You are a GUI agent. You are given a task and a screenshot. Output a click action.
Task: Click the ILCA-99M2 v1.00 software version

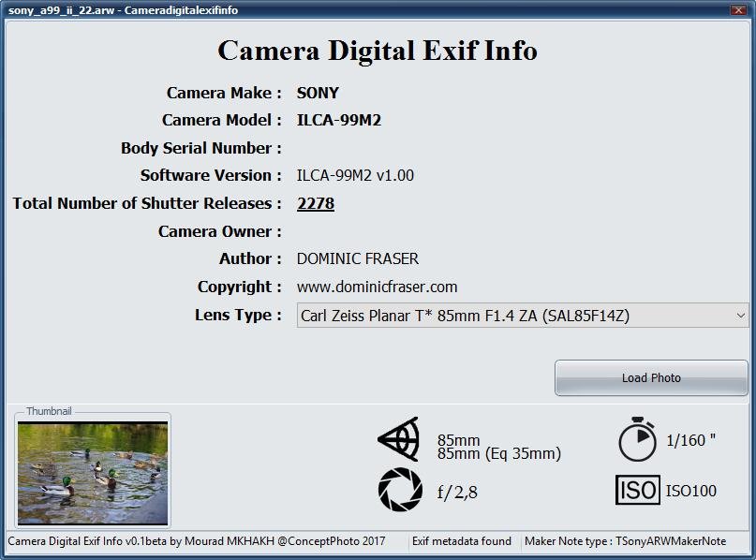355,175
